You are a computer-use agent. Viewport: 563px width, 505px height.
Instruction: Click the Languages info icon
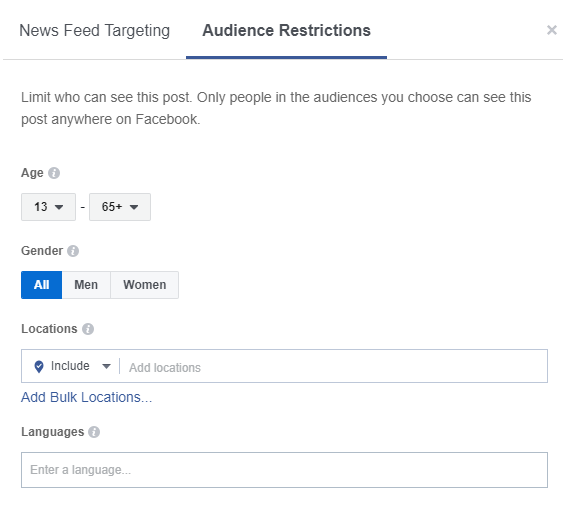pyautogui.click(x=94, y=432)
